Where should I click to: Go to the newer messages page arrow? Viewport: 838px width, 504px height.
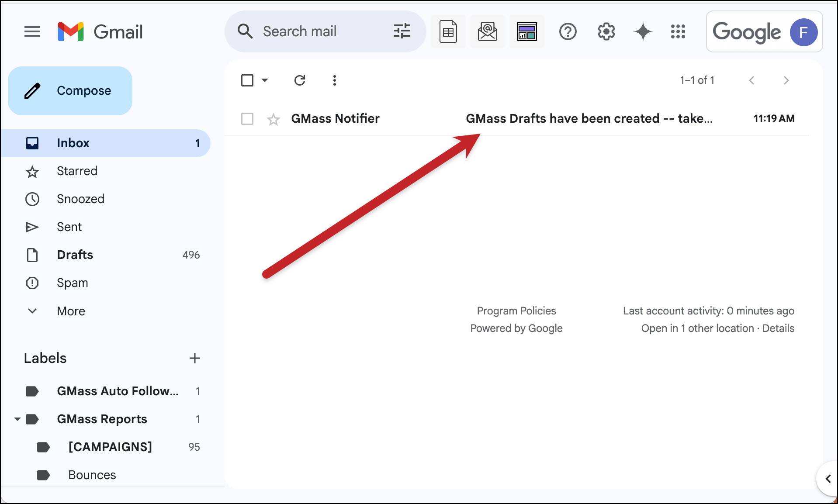click(x=751, y=80)
